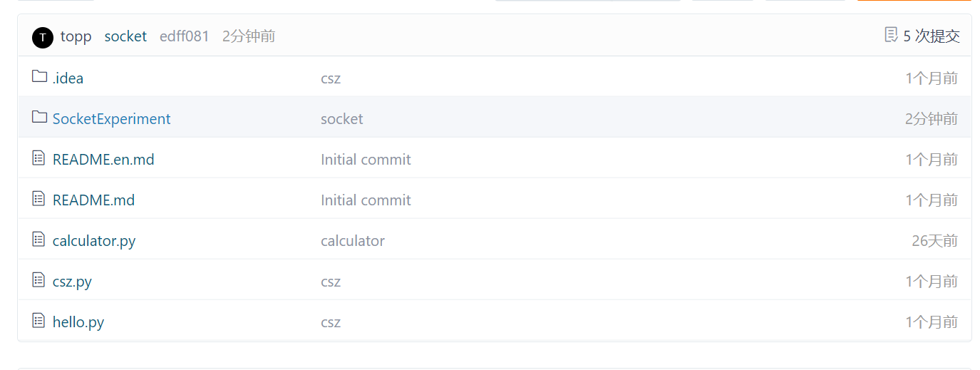This screenshot has width=980, height=370.
Task: Open commit hash edff081
Action: point(185,36)
